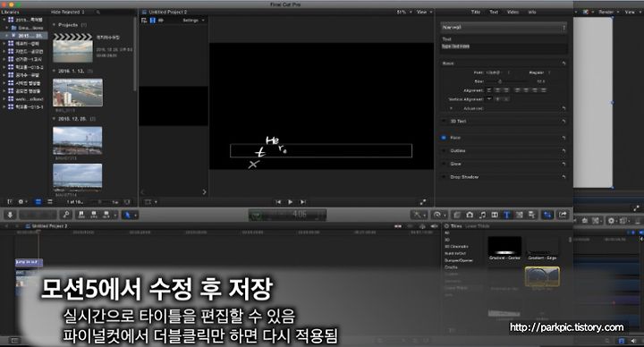Open Render menu in Motion window
The image size is (644, 347).
point(608,12)
